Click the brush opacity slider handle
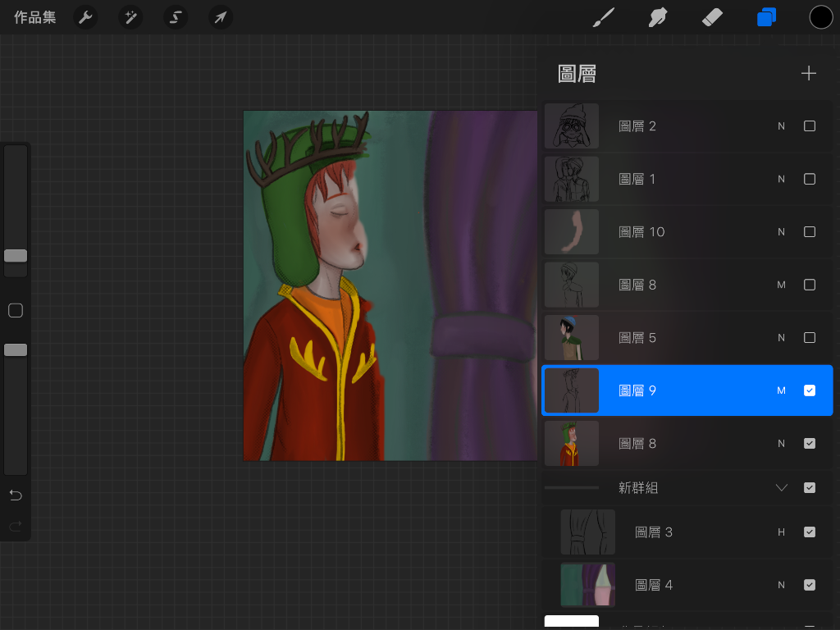The image size is (840, 630). (16, 349)
